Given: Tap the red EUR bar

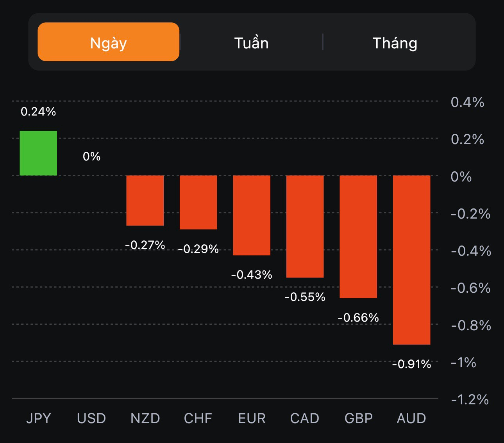Looking at the screenshot, I should [252, 215].
